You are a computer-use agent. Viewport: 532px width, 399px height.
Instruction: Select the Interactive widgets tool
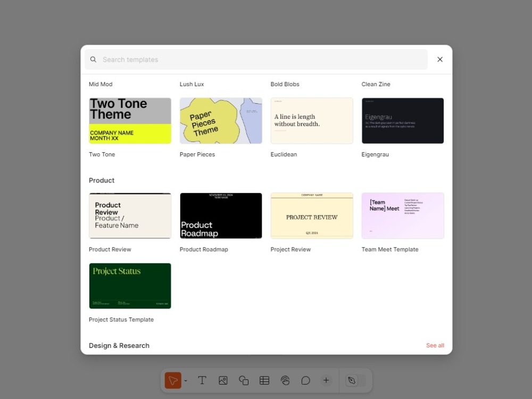click(x=285, y=380)
